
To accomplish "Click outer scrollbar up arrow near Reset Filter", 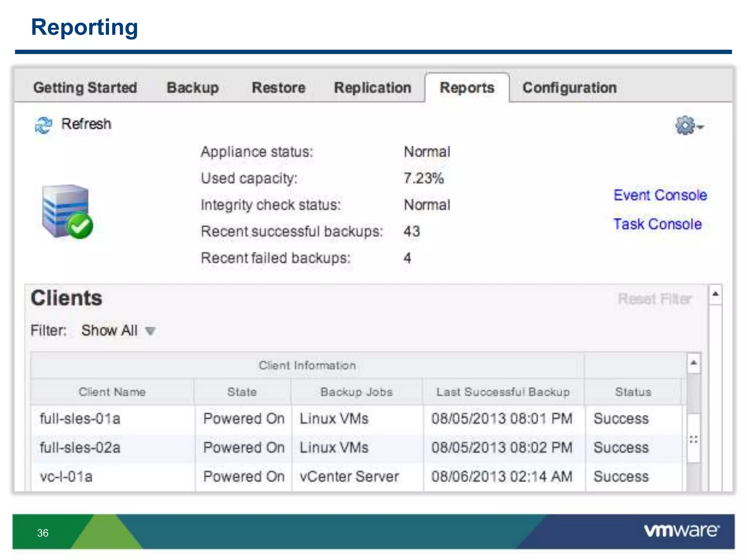I will pos(715,294).
